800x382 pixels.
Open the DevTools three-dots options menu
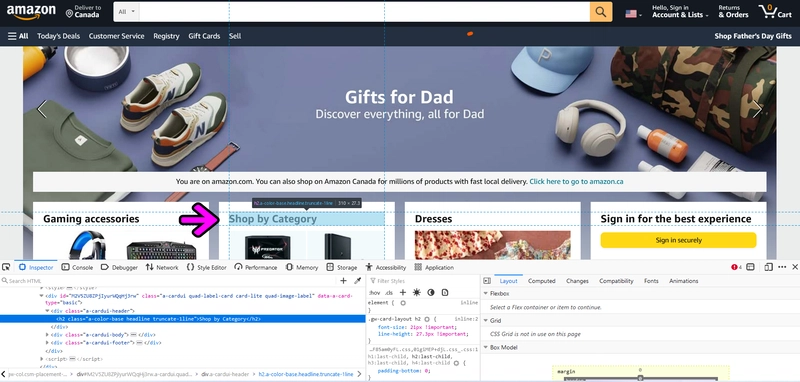[x=782, y=267]
